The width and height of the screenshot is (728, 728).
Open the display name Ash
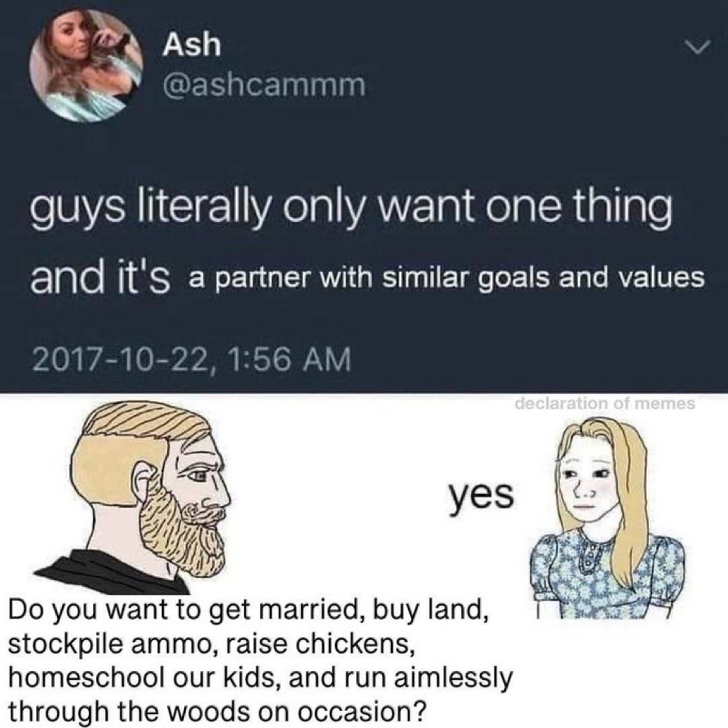pyautogui.click(x=192, y=45)
